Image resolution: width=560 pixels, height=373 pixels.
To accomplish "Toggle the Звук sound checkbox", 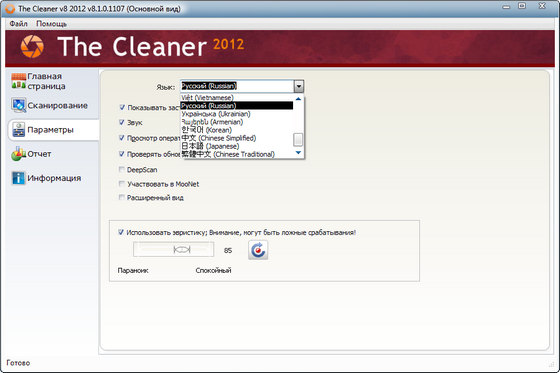I will [x=122, y=122].
